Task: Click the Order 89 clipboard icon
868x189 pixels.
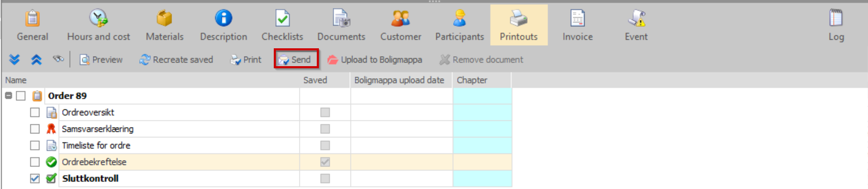Action: pos(37,96)
